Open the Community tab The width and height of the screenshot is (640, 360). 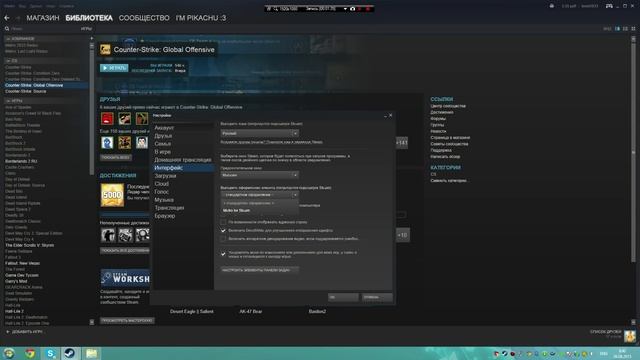[x=144, y=18]
